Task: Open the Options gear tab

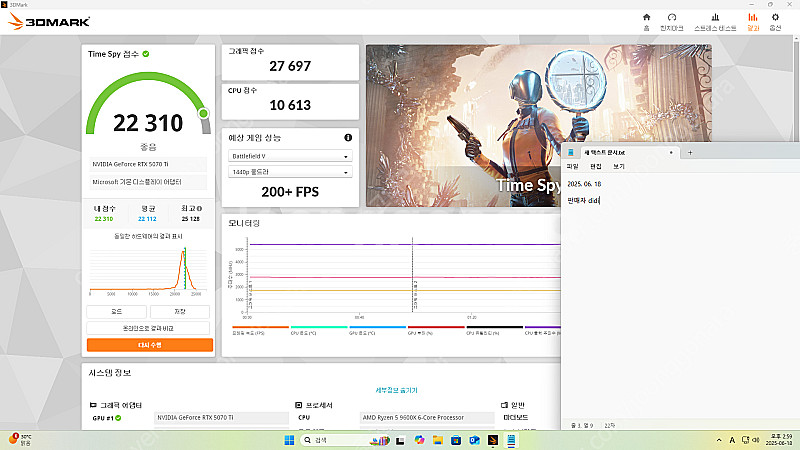Action: [775, 22]
